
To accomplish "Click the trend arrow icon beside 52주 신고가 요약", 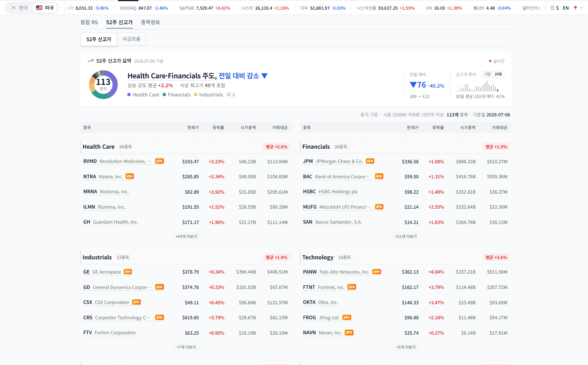I will pos(91,61).
